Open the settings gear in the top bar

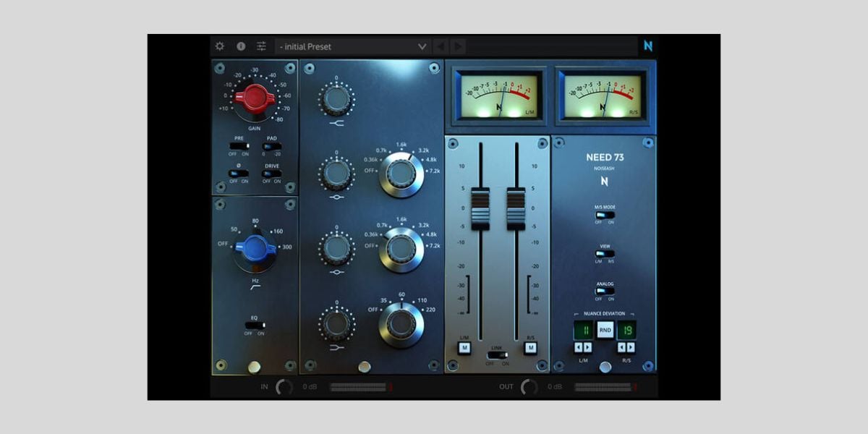pyautogui.click(x=220, y=46)
